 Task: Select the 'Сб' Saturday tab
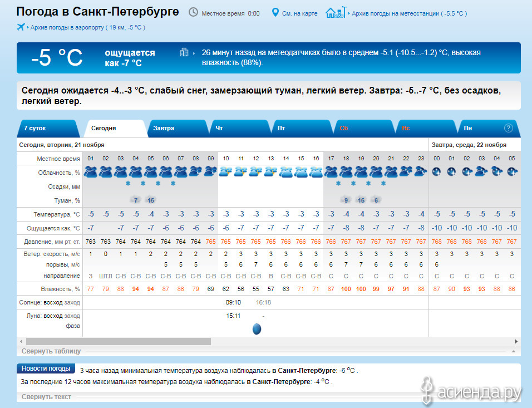click(344, 128)
